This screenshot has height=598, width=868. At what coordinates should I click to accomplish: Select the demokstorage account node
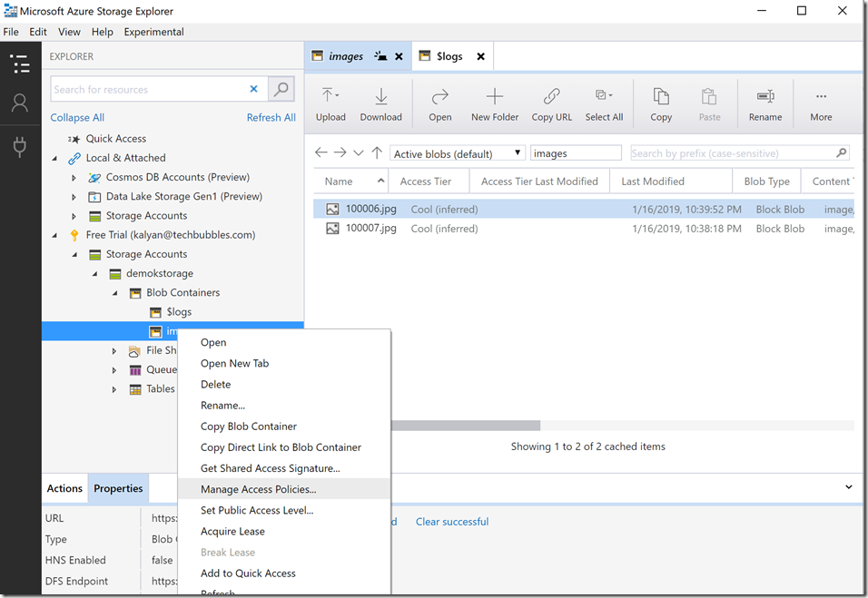coord(160,273)
